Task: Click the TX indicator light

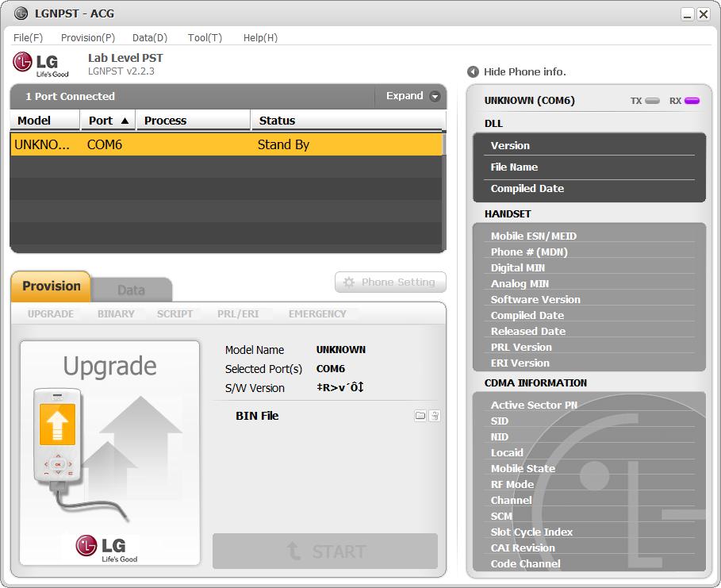Action: [x=652, y=101]
